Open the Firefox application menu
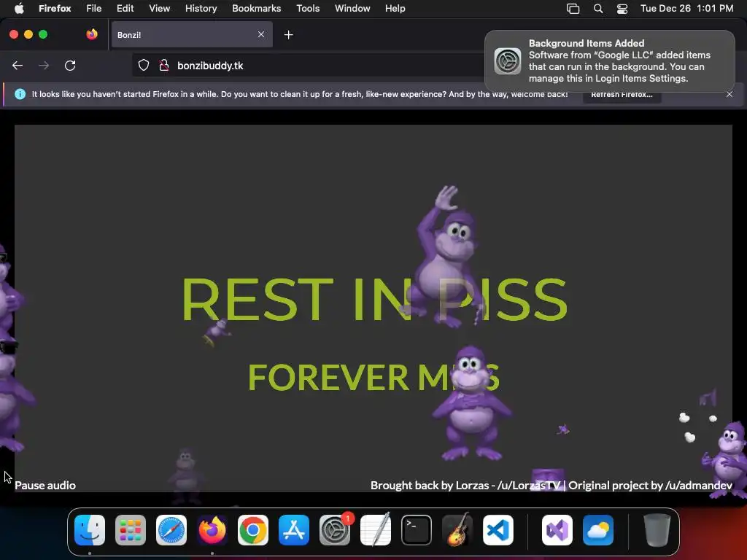Viewport: 747px width, 560px height. tap(55, 8)
